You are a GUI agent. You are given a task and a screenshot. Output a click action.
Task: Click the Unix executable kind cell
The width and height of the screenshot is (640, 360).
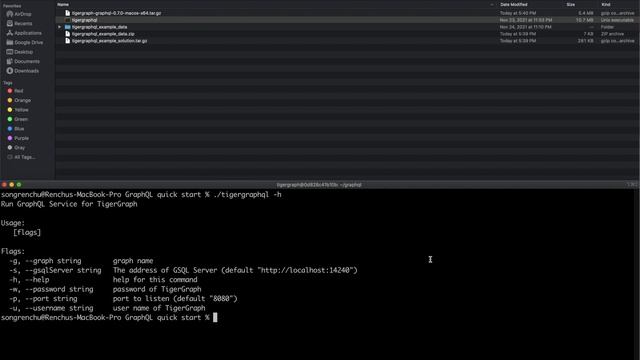617,20
